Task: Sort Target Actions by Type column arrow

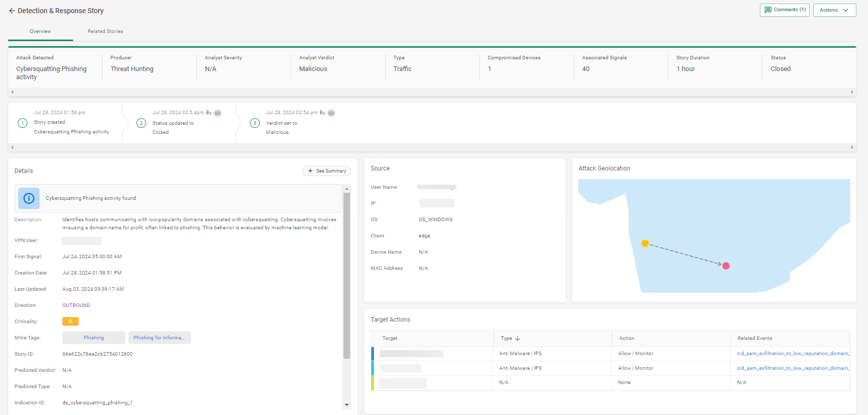Action: coord(517,338)
